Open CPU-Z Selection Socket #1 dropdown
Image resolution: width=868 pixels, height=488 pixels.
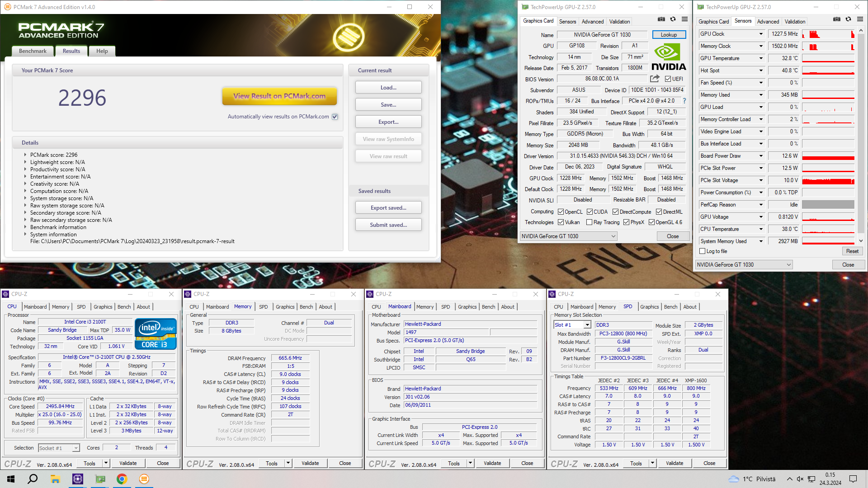pyautogui.click(x=59, y=448)
